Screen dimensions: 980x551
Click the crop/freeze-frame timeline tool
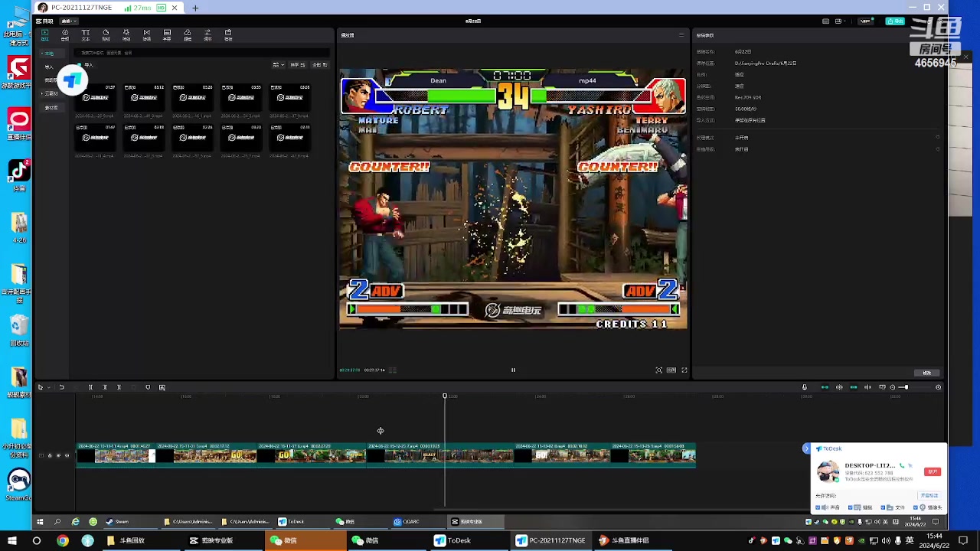point(162,387)
